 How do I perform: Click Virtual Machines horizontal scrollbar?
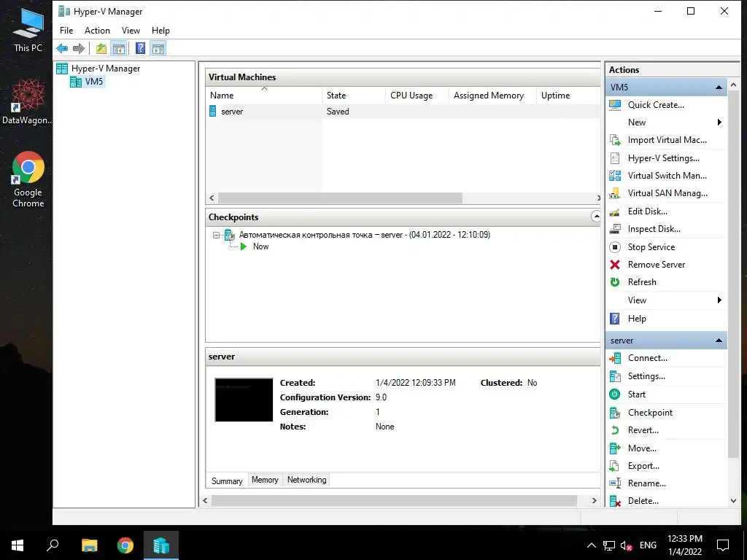340,198
